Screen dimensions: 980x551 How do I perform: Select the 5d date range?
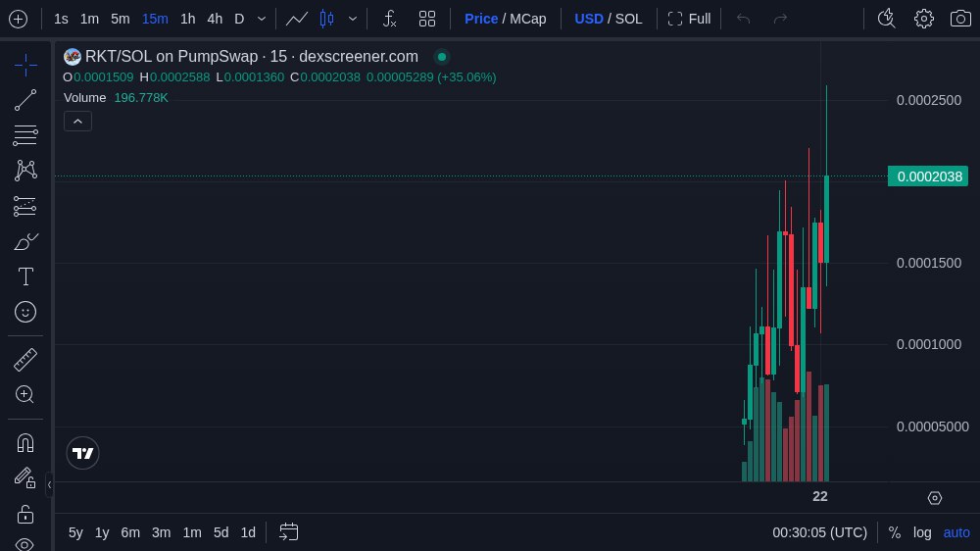point(220,532)
